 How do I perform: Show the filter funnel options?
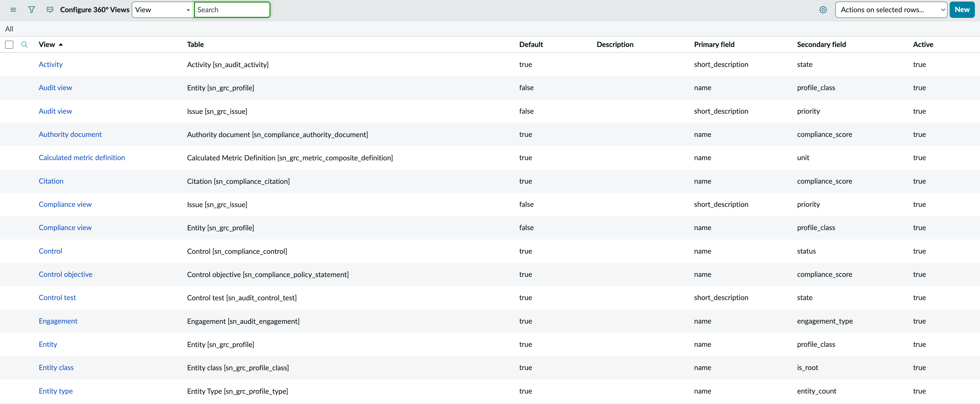(x=32, y=10)
